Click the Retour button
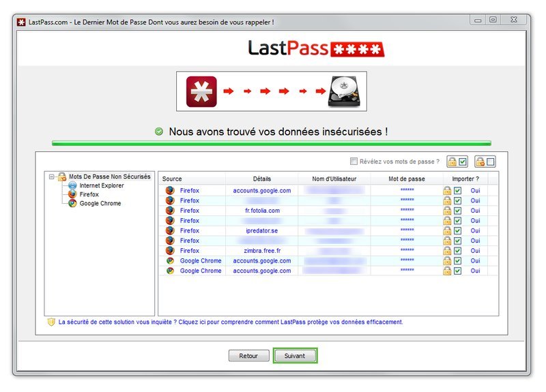The image size is (546, 392). click(x=248, y=356)
